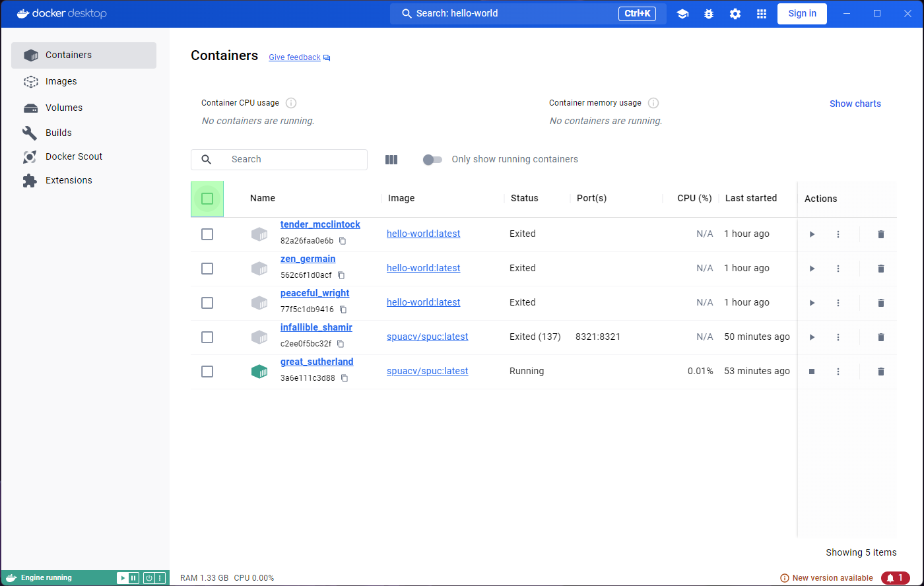Open spuacv/spuc:latest image link for great_sutherland

tap(427, 371)
